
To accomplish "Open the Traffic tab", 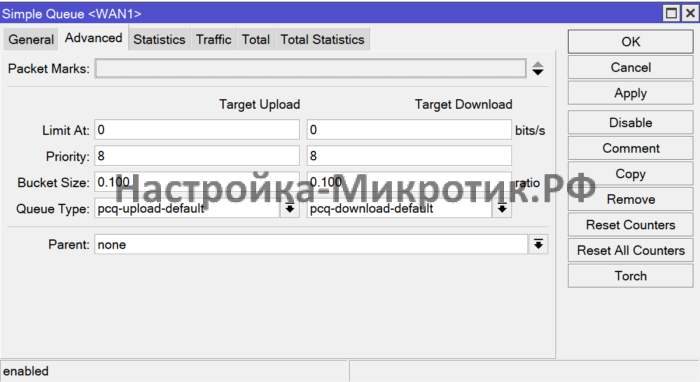I will (x=214, y=40).
